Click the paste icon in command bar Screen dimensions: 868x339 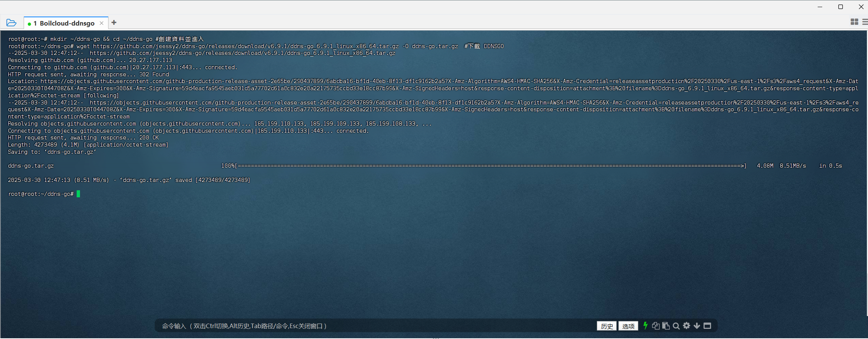click(666, 326)
